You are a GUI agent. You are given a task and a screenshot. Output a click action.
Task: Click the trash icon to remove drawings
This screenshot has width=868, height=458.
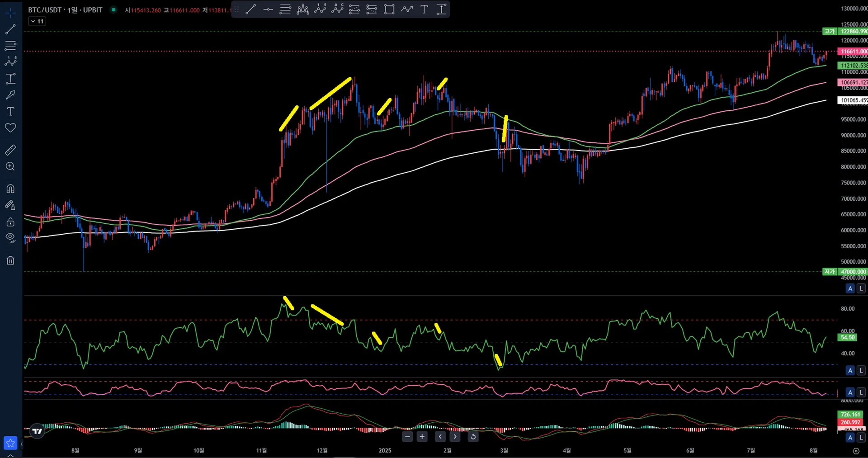tap(10, 260)
